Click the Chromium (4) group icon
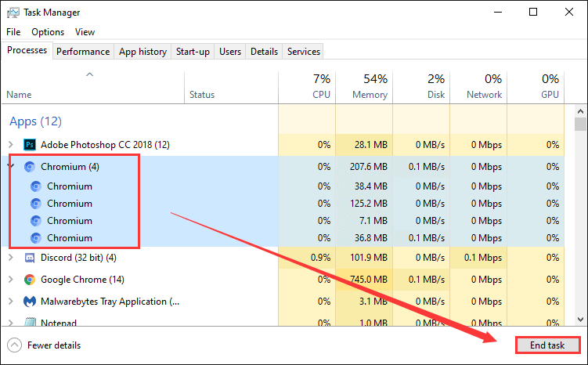588x365 pixels. tap(30, 167)
